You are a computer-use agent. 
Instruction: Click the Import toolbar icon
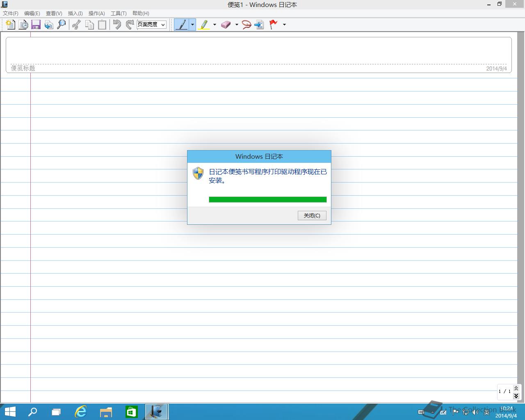(x=49, y=25)
